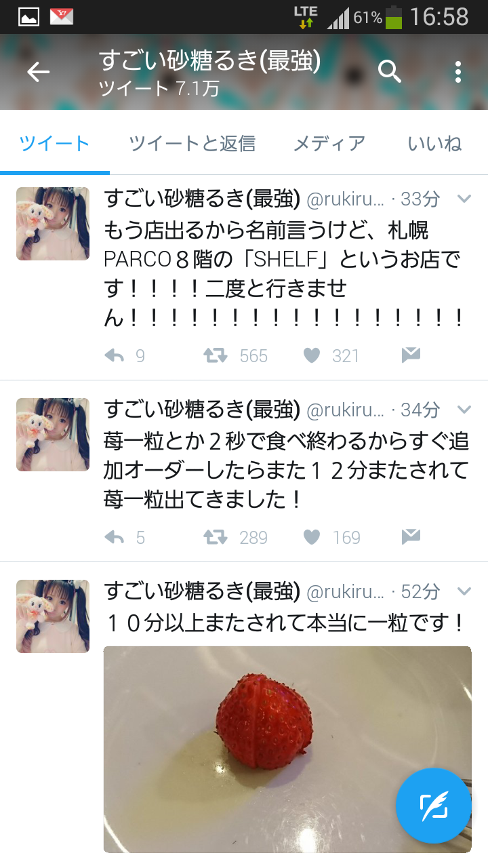488x868 pixels.
Task: Retweet the tweet with 565 retweets
Action: (216, 355)
